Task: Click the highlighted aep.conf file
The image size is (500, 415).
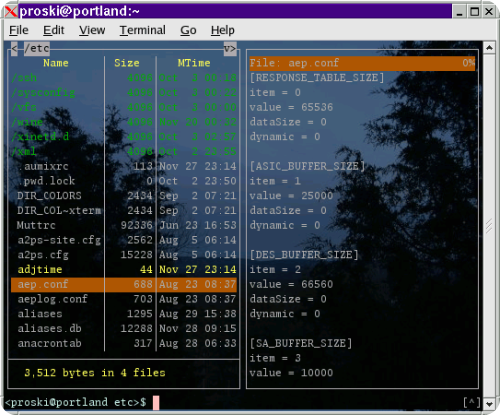Action: coord(124,284)
